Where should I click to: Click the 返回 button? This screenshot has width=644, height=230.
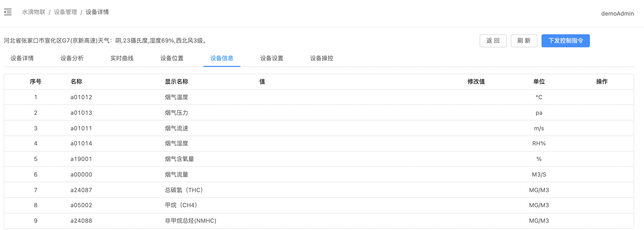(493, 41)
